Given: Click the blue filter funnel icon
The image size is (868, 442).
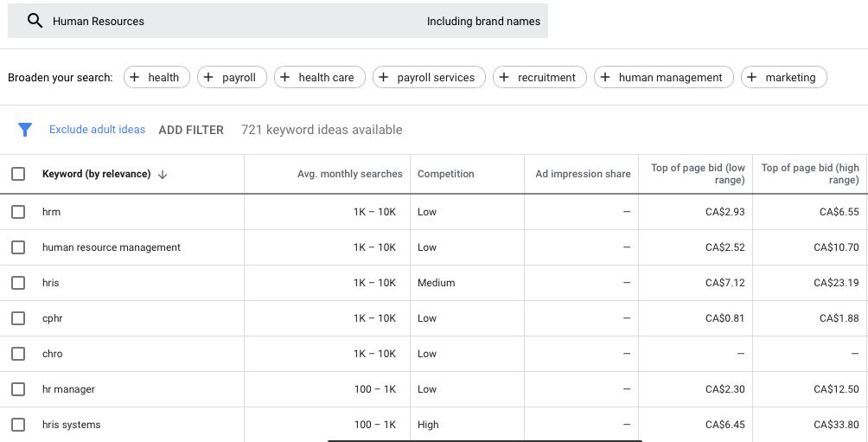Looking at the screenshot, I should tap(25, 130).
